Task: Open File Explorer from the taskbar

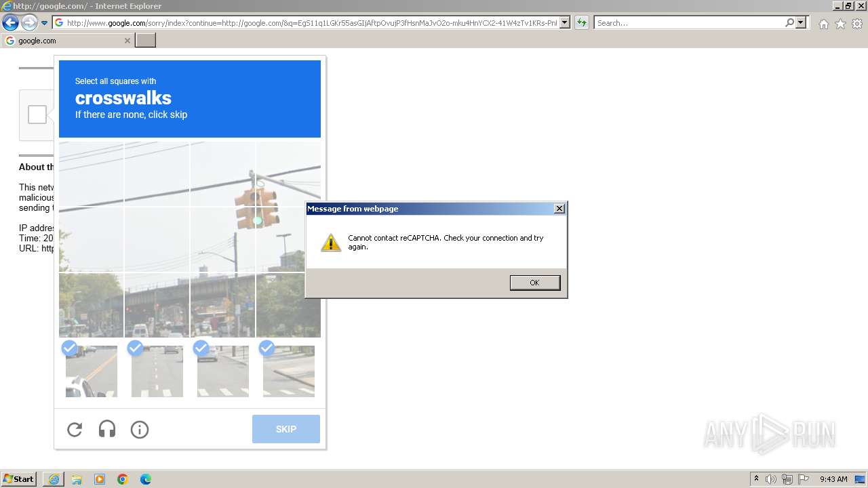Action: click(77, 479)
